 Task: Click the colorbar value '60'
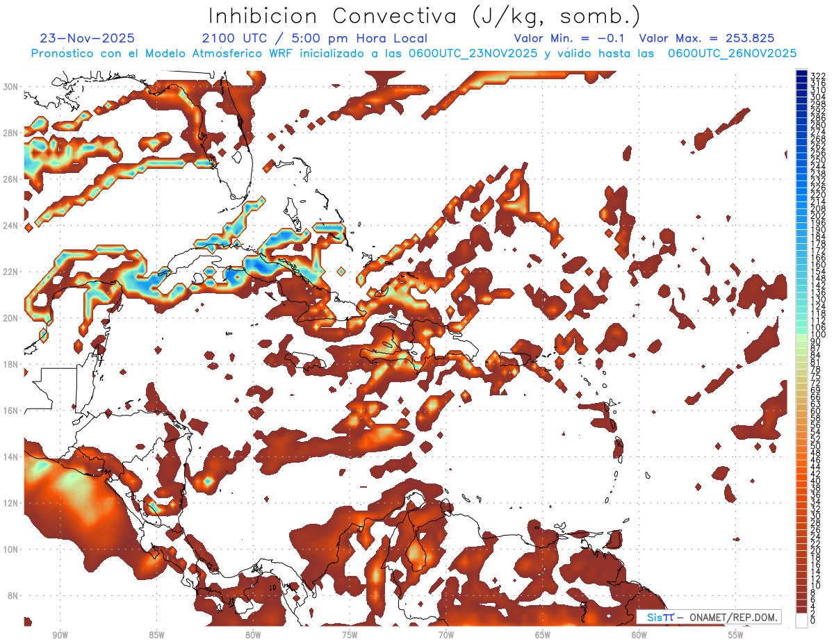pyautogui.click(x=816, y=411)
